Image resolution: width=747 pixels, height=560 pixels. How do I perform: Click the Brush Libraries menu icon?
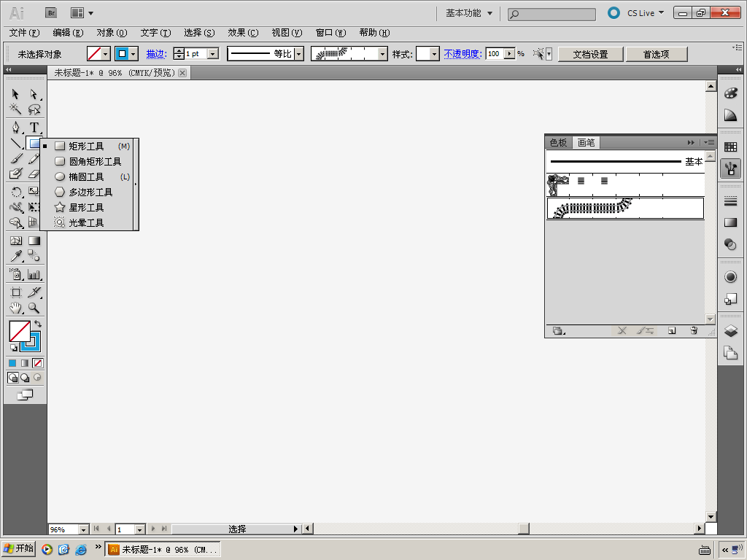coord(558,331)
